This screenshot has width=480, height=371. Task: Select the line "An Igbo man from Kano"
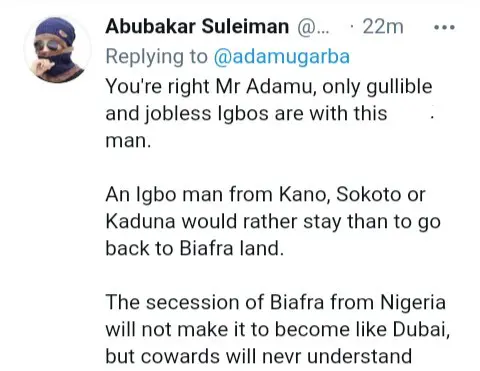click(265, 195)
